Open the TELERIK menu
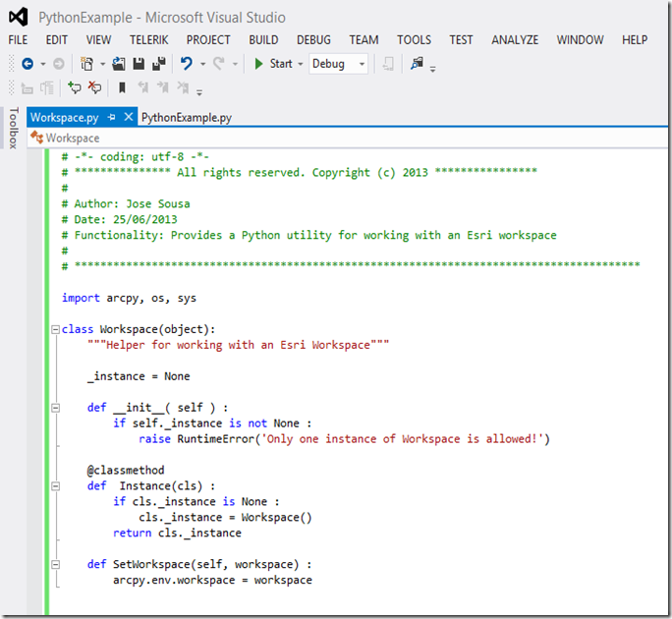Image resolution: width=672 pixels, height=619 pixels. (x=148, y=40)
